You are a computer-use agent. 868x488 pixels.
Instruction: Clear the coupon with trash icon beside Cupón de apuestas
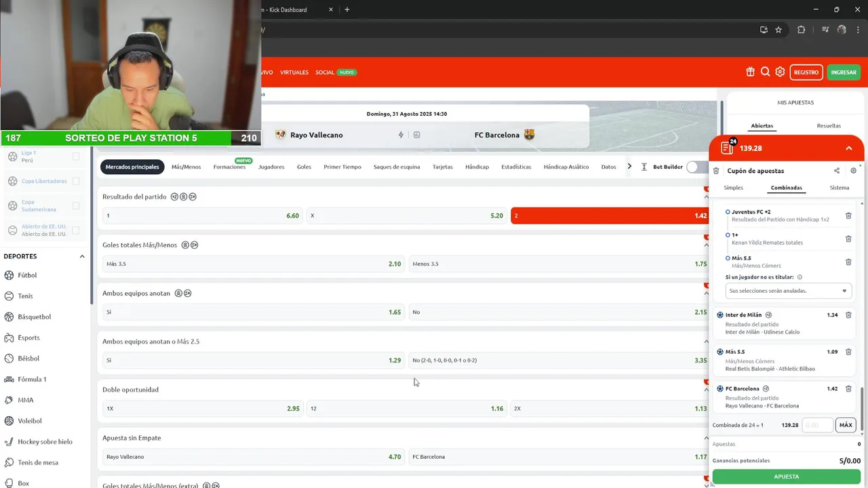716,171
